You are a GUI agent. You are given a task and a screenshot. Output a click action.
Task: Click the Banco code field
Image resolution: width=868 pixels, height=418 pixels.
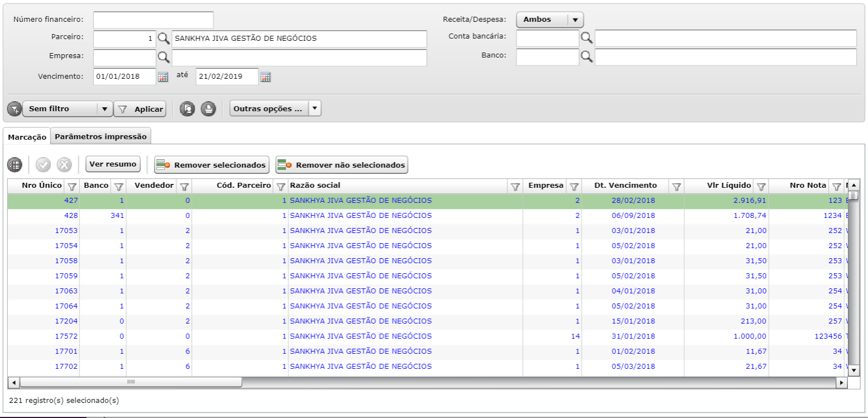(x=548, y=57)
